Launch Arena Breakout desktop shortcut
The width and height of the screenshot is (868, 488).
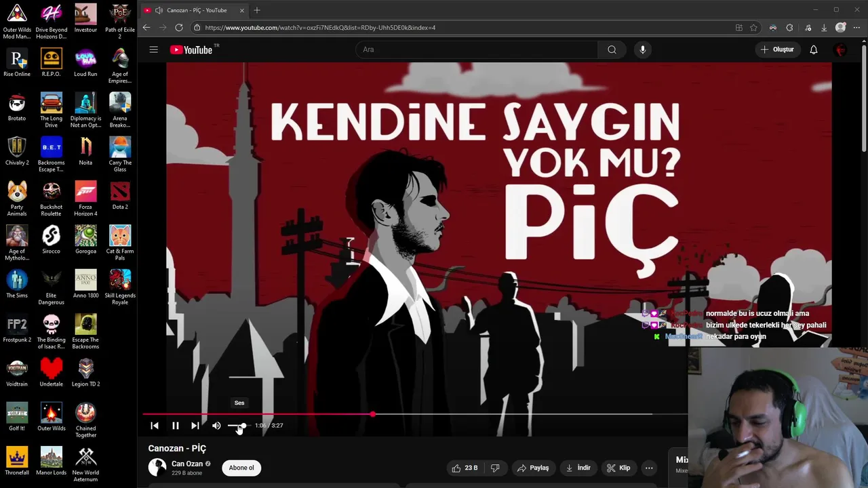point(120,110)
